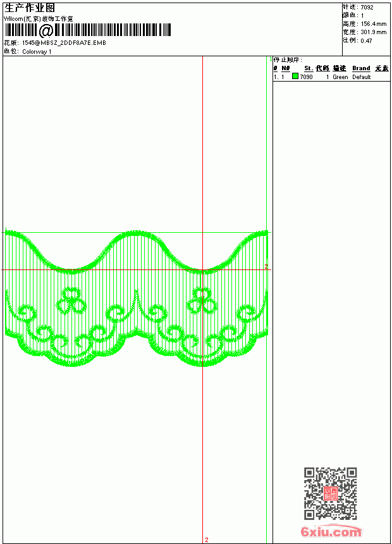Select the Brand column header
Image resolution: width=392 pixels, height=544 pixels.
click(x=361, y=68)
